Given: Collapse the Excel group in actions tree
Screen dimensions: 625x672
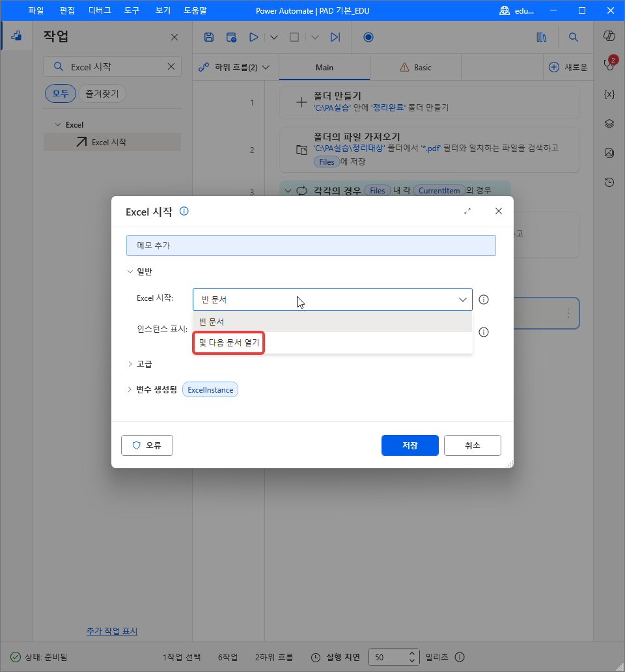Looking at the screenshot, I should click(x=58, y=124).
